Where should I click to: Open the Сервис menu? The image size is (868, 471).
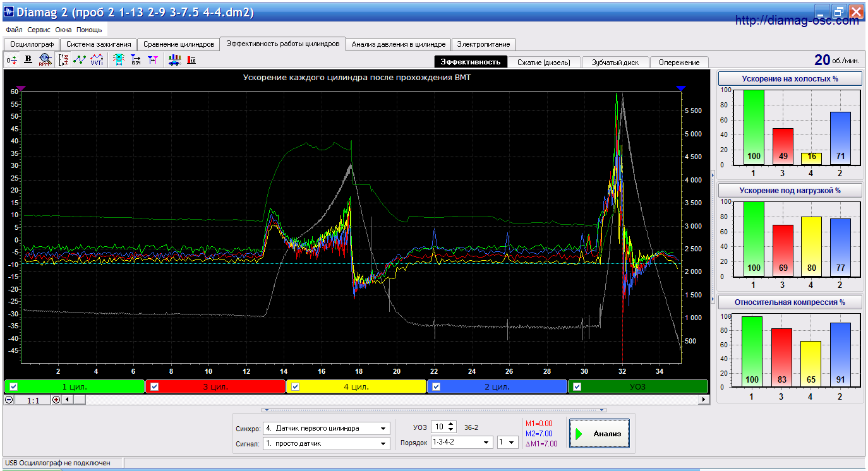[x=39, y=30]
